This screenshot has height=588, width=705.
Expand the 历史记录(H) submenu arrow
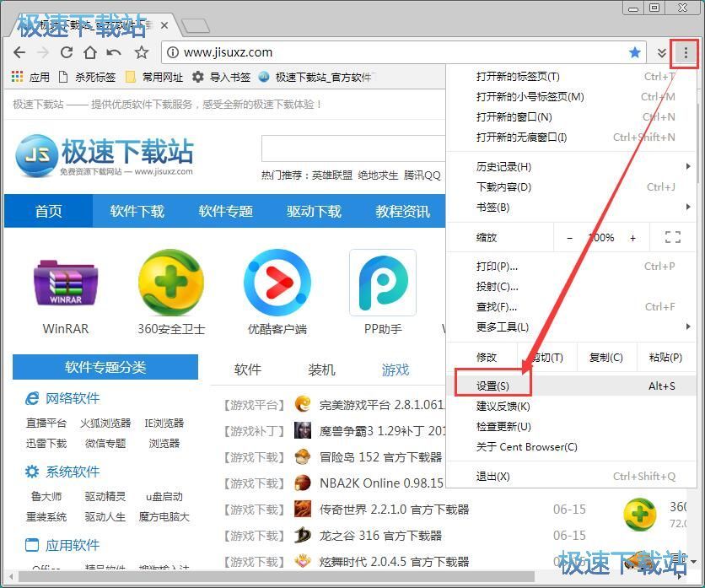[x=688, y=166]
